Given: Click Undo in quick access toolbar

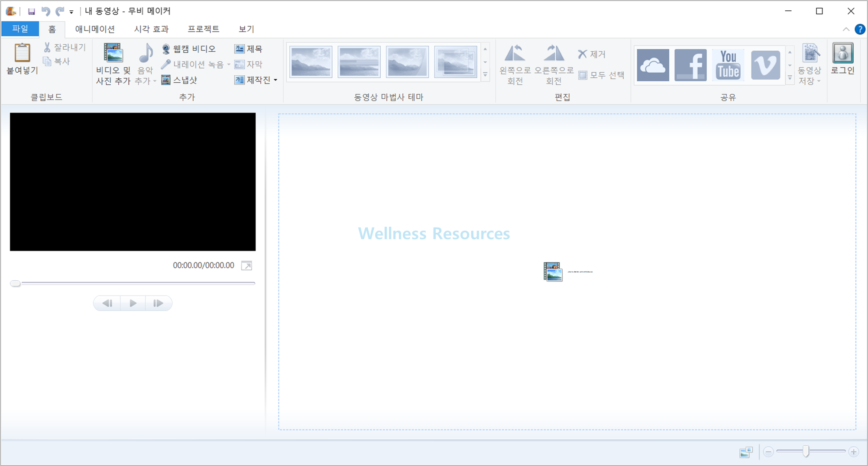Looking at the screenshot, I should [x=45, y=11].
